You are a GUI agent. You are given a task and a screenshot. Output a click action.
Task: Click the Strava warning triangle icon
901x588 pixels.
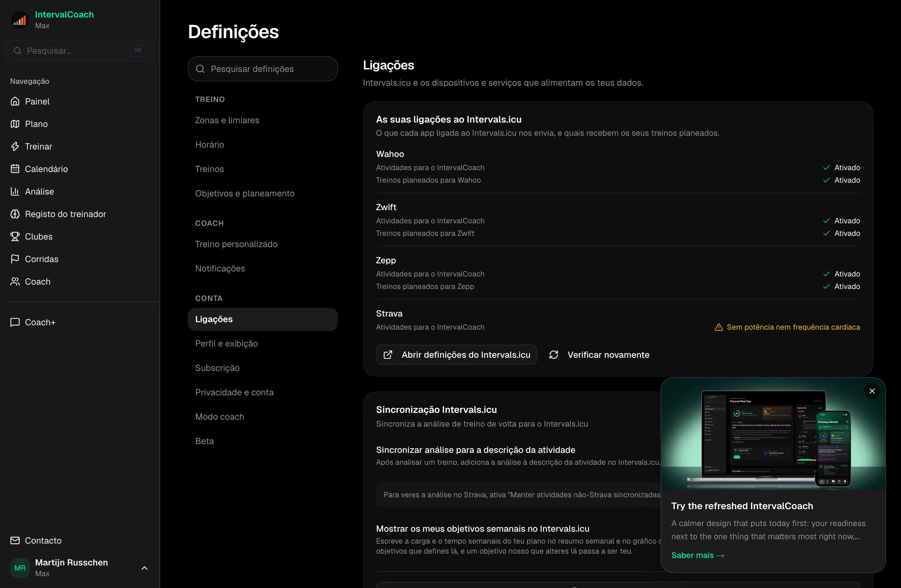719,327
